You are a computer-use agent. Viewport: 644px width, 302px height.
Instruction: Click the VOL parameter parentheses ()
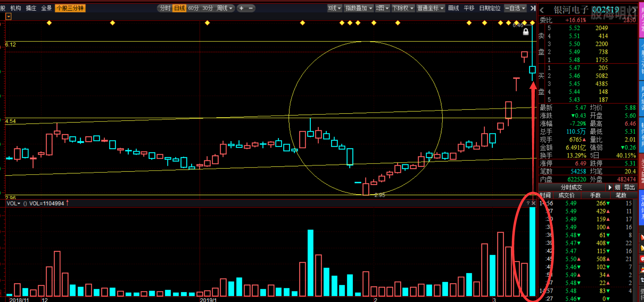pyautogui.click(x=25, y=203)
